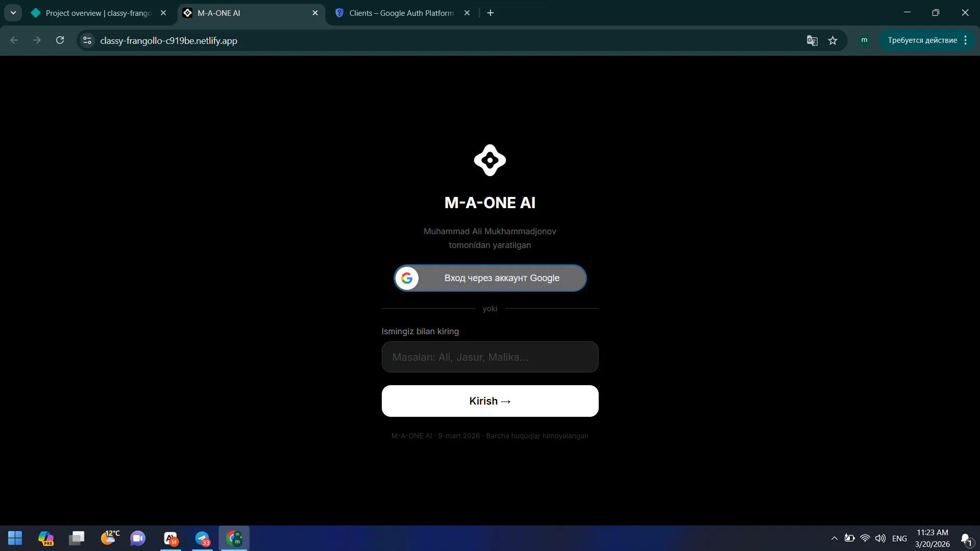
Task: Show hidden system tray icons
Action: coord(835,538)
